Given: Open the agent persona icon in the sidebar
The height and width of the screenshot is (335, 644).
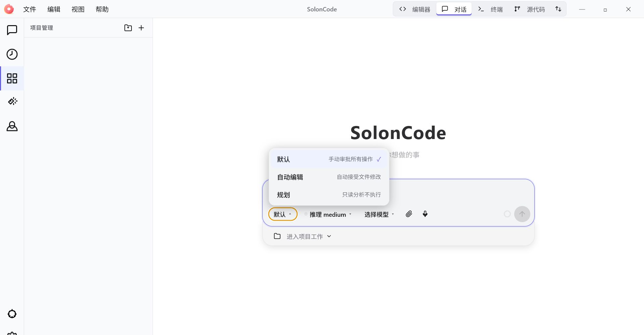Looking at the screenshot, I should pyautogui.click(x=12, y=126).
